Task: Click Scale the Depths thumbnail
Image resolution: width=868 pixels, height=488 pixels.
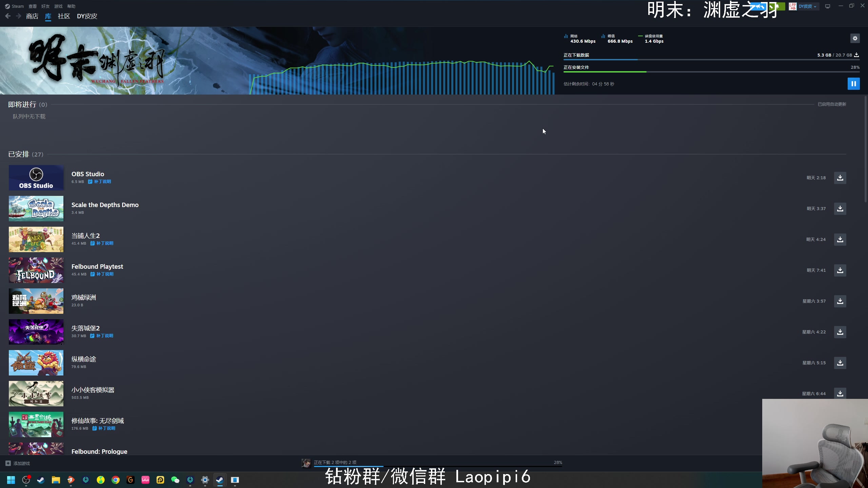Action: click(36, 208)
